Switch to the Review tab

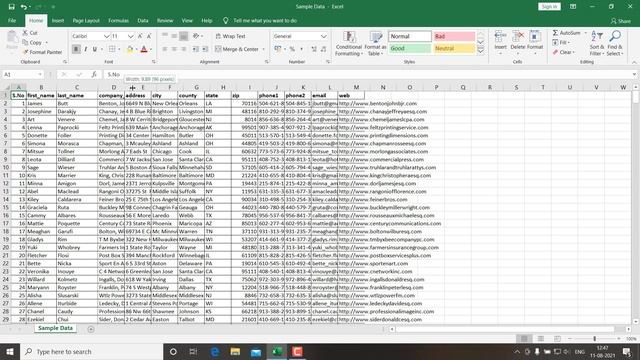click(165, 20)
